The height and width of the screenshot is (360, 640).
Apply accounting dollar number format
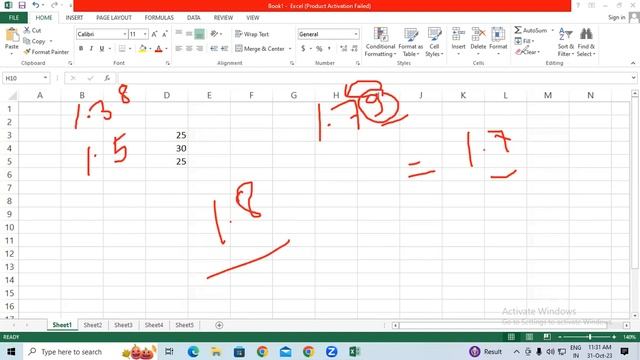[303, 49]
